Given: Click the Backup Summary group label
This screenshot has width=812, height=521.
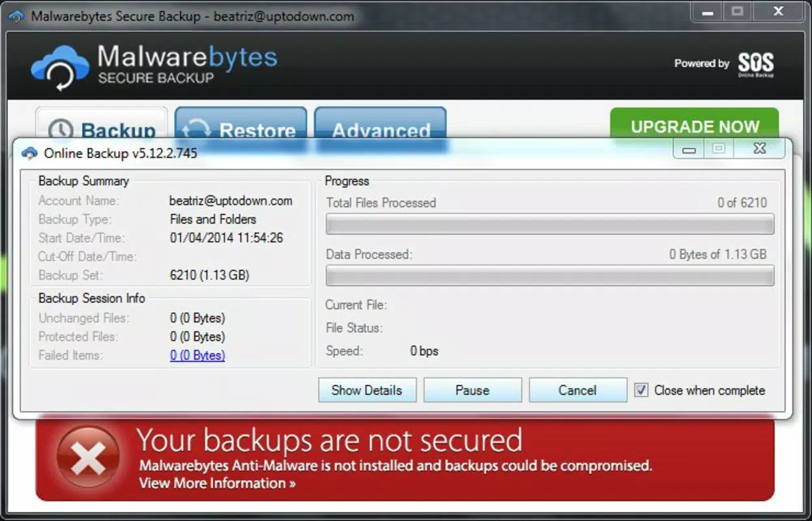Looking at the screenshot, I should 83,181.
